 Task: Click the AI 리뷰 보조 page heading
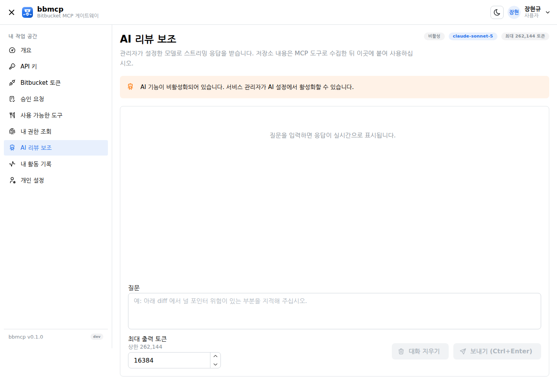[148, 39]
